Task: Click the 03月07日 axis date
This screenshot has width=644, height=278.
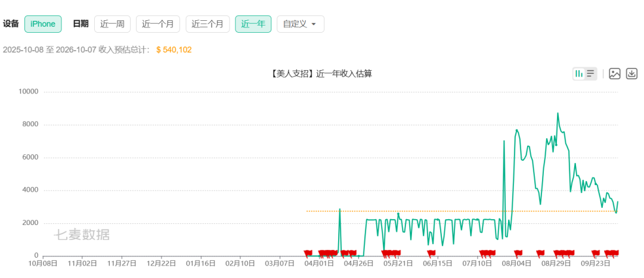Action: [279, 264]
